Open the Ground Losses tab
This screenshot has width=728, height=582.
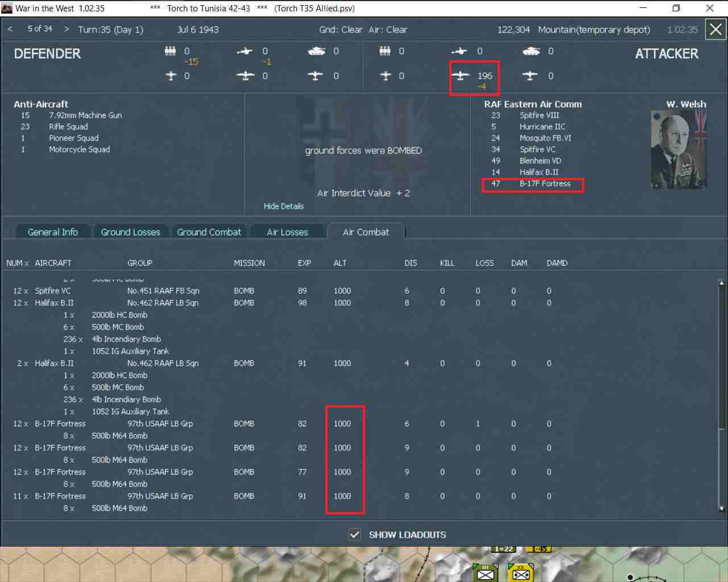pyautogui.click(x=131, y=232)
